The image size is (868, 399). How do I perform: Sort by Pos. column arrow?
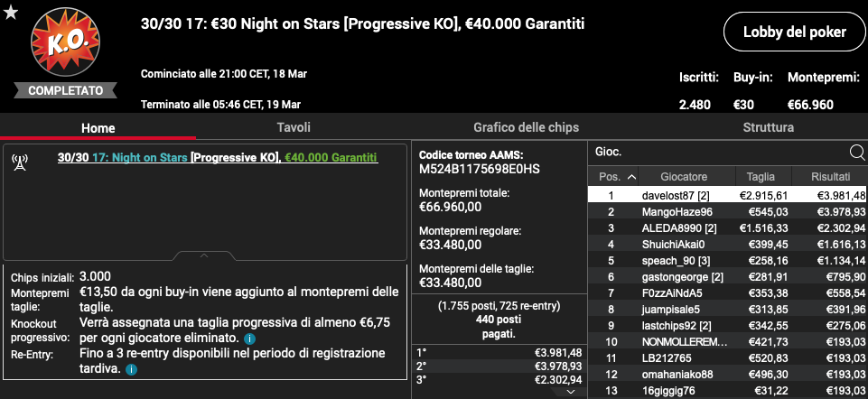click(x=631, y=178)
